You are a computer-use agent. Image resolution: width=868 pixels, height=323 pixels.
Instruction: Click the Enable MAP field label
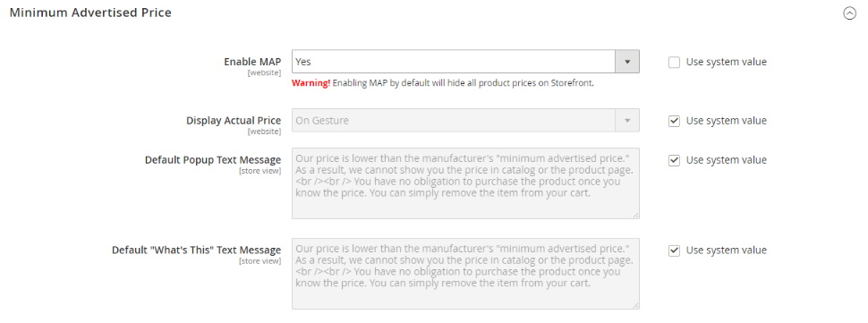coord(252,62)
